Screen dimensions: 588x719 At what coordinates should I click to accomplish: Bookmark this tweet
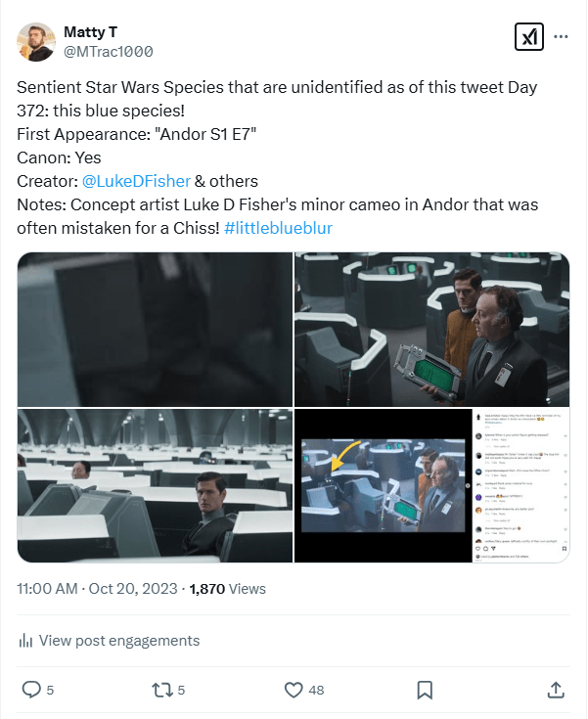pyautogui.click(x=425, y=690)
